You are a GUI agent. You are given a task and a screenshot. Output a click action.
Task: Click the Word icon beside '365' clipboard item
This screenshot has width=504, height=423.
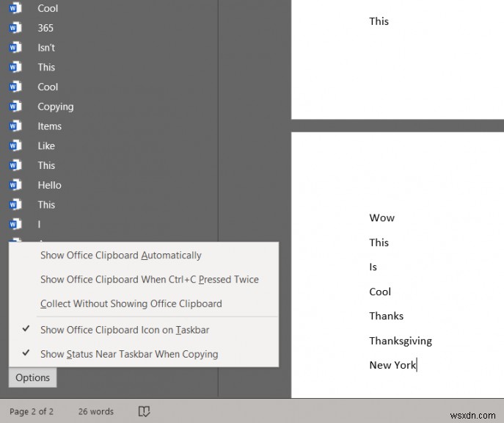point(15,28)
